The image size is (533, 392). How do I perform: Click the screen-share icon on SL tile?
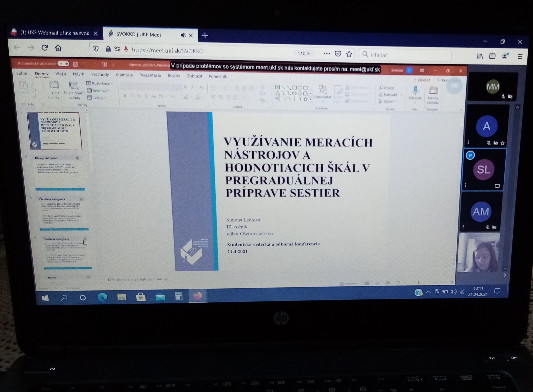pyautogui.click(x=497, y=186)
